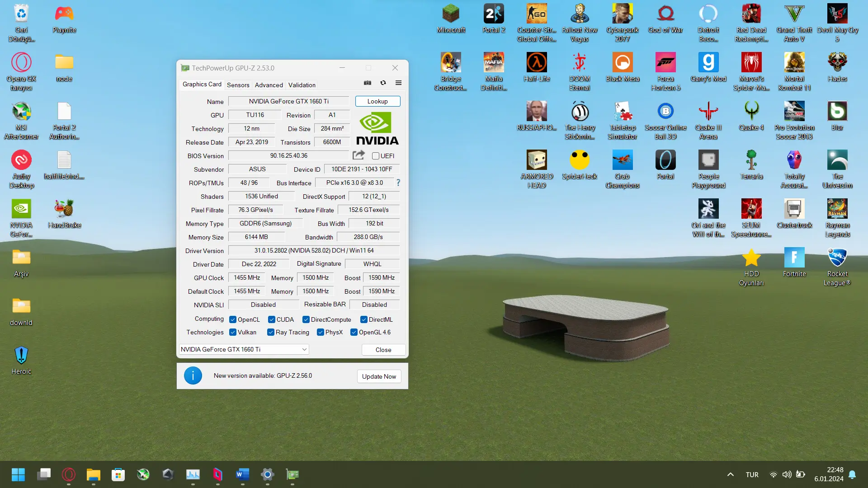The image size is (868, 488).
Task: Expand the GPU selection dropdown
Action: click(x=244, y=349)
